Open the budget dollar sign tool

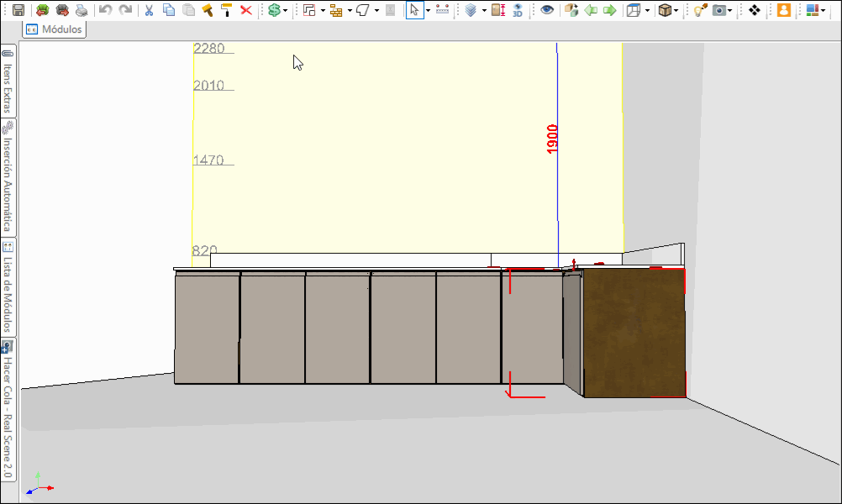274,10
